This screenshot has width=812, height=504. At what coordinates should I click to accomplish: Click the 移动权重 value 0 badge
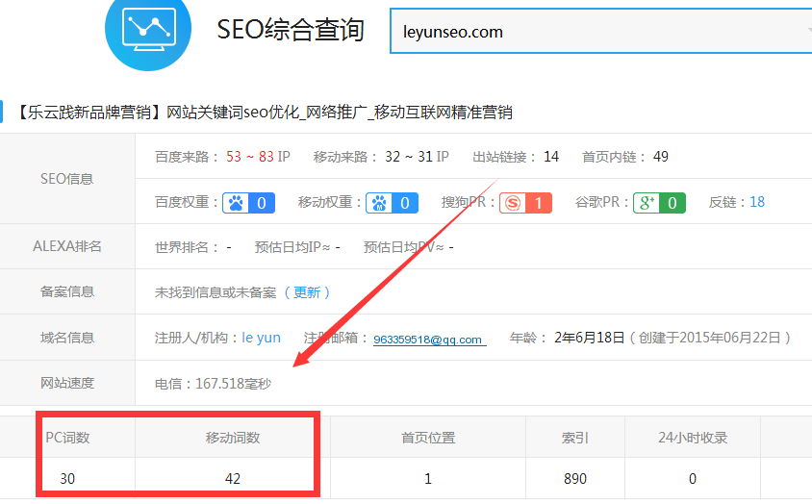tap(405, 203)
